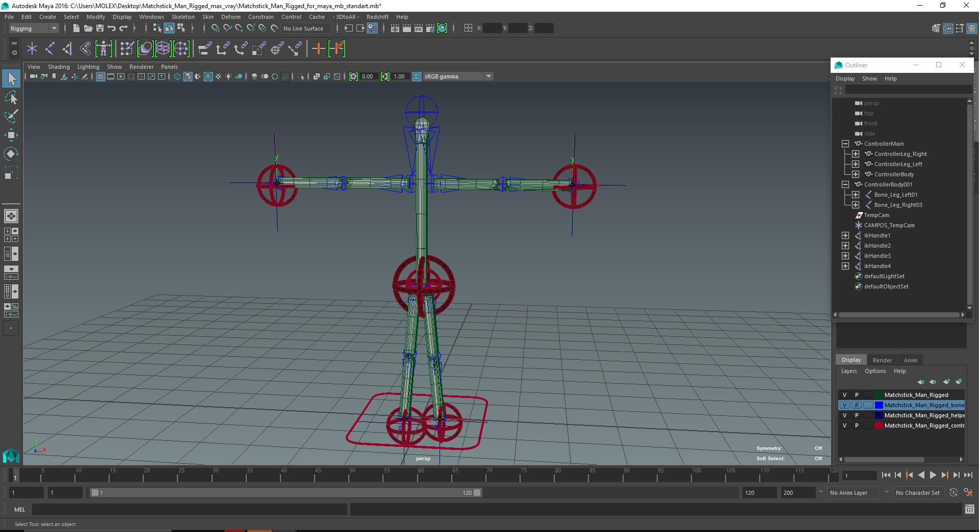This screenshot has height=532, width=980.
Task: Click the Play Forwards button
Action: pyautogui.click(x=933, y=475)
